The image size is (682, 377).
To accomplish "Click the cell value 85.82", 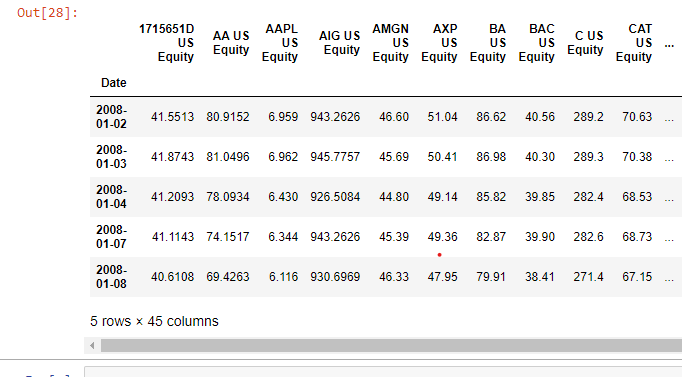I will pyautogui.click(x=491, y=197).
